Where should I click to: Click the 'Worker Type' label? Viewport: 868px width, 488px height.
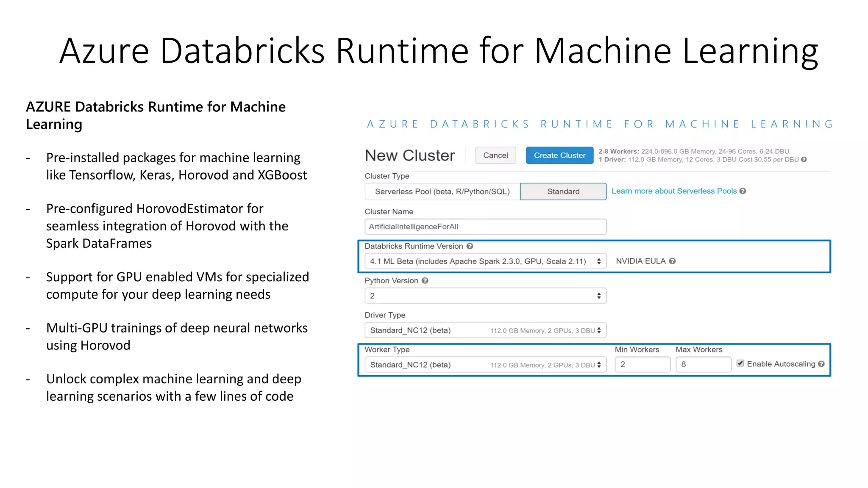click(x=387, y=349)
